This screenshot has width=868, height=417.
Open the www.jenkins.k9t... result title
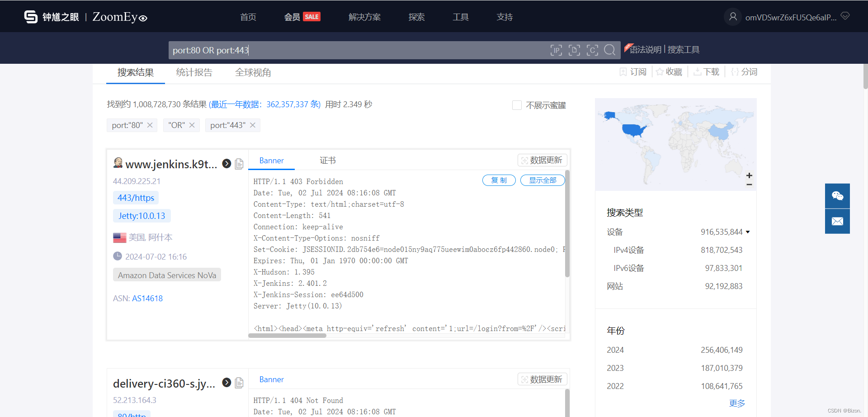pos(171,164)
